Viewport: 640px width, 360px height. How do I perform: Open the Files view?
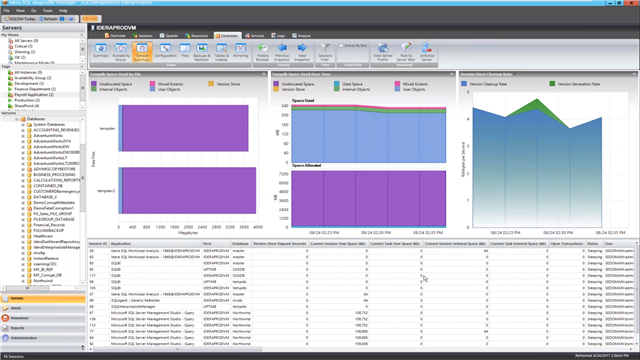click(185, 51)
